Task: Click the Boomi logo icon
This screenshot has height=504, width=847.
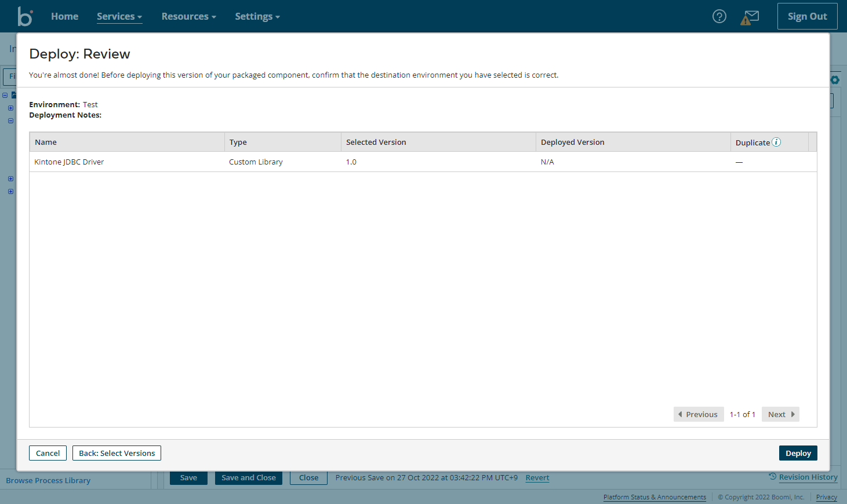Action: click(25, 16)
